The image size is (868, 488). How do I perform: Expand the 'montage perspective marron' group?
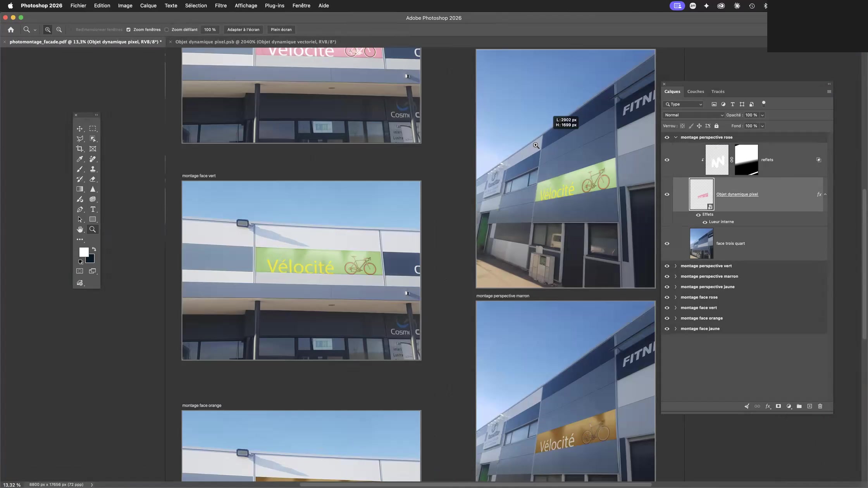[676, 277]
